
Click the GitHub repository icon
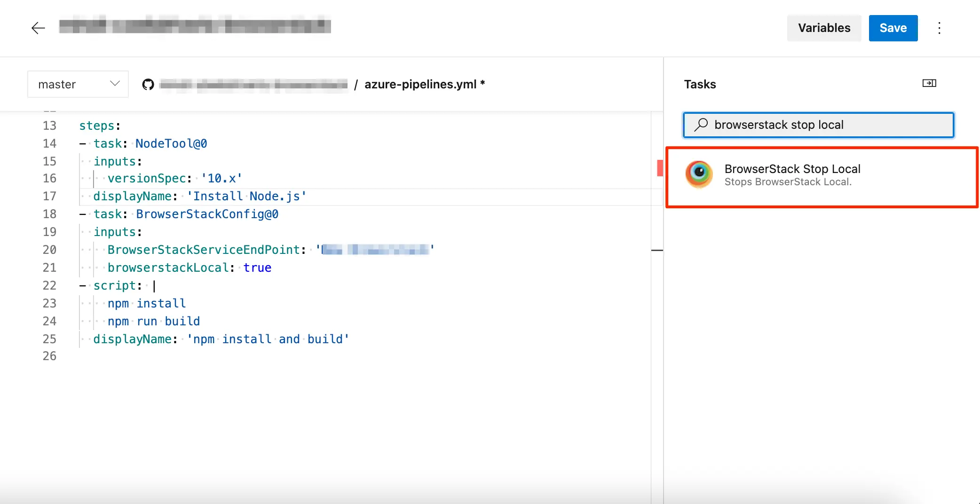coord(148,85)
